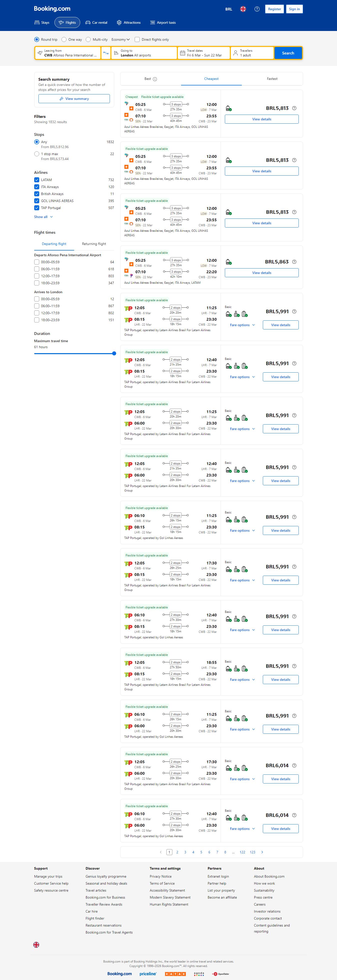Click the info icon next to Best tab
This screenshot has height=980, width=337.
click(155, 79)
